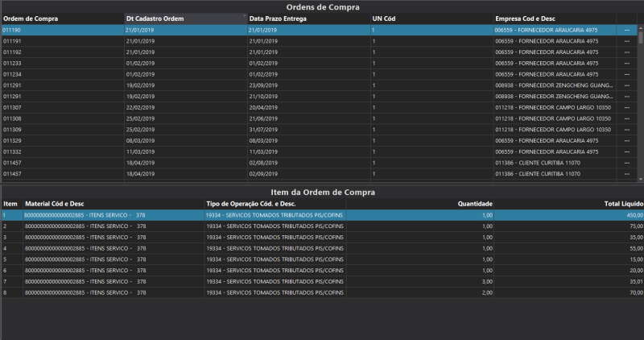644x340 pixels.
Task: Click the Empresa Cod e Desc column header
Action: [555, 19]
